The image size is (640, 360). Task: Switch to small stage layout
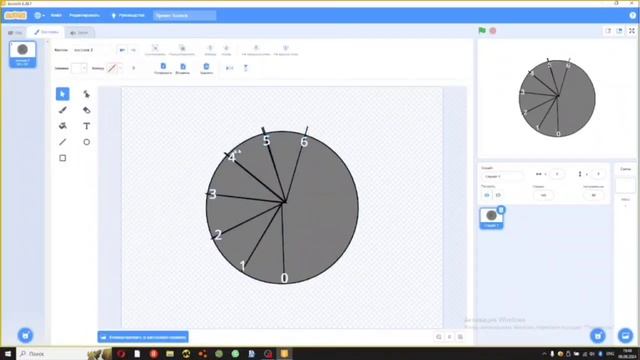[x=608, y=31]
